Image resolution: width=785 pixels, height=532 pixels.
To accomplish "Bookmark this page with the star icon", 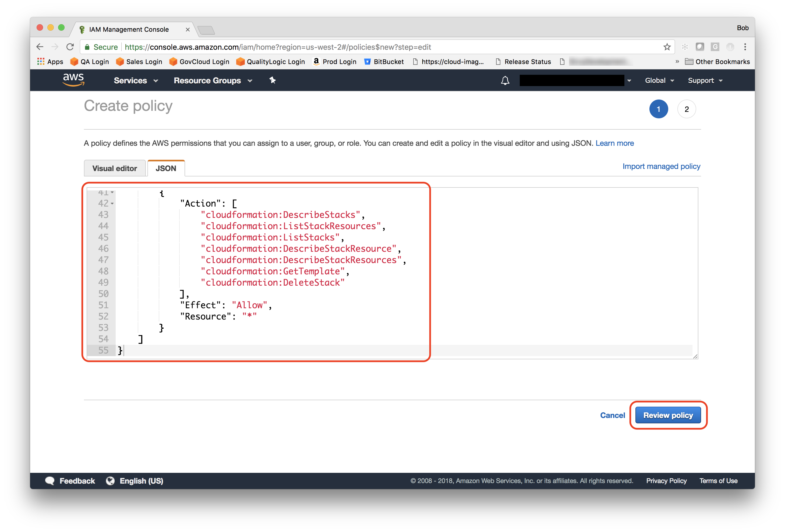I will (x=667, y=47).
